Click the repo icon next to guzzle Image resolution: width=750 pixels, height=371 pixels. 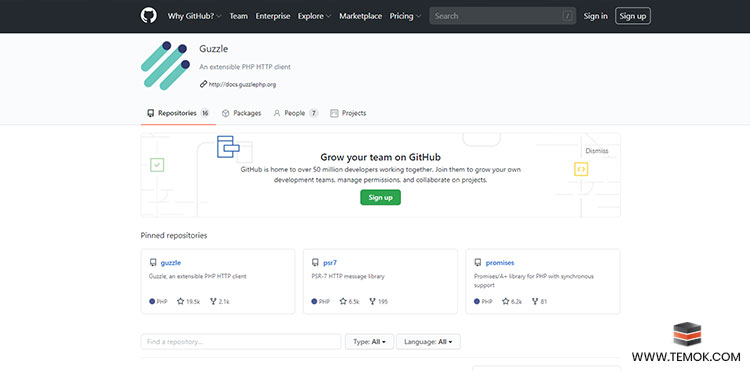click(153, 262)
